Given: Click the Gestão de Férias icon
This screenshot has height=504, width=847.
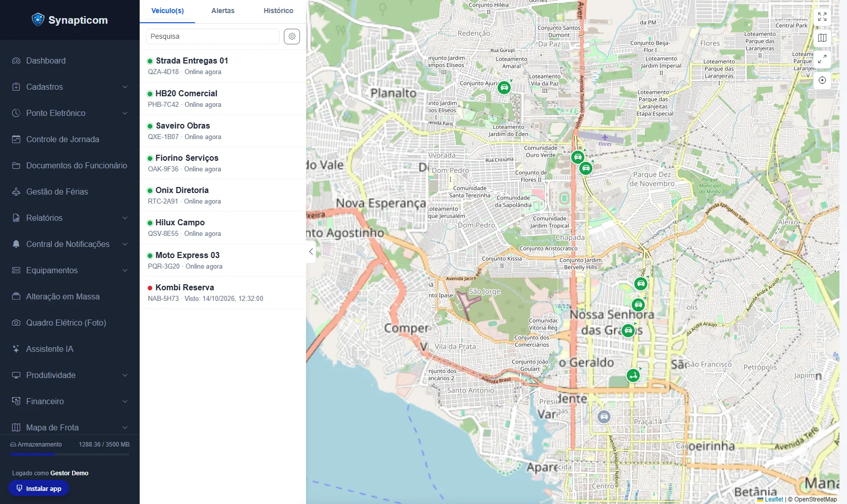Looking at the screenshot, I should point(16,192).
